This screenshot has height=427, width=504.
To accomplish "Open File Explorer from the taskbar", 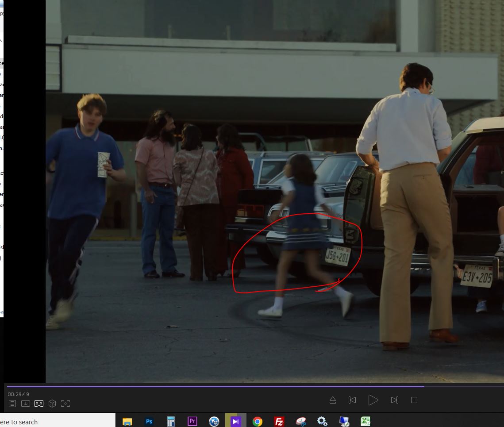I will [127, 421].
